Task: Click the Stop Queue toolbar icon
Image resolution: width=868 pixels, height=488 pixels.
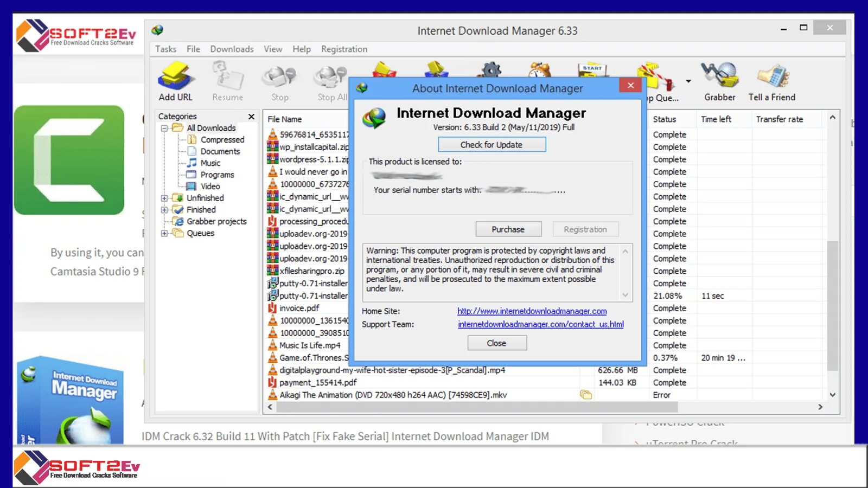Action: tap(657, 76)
